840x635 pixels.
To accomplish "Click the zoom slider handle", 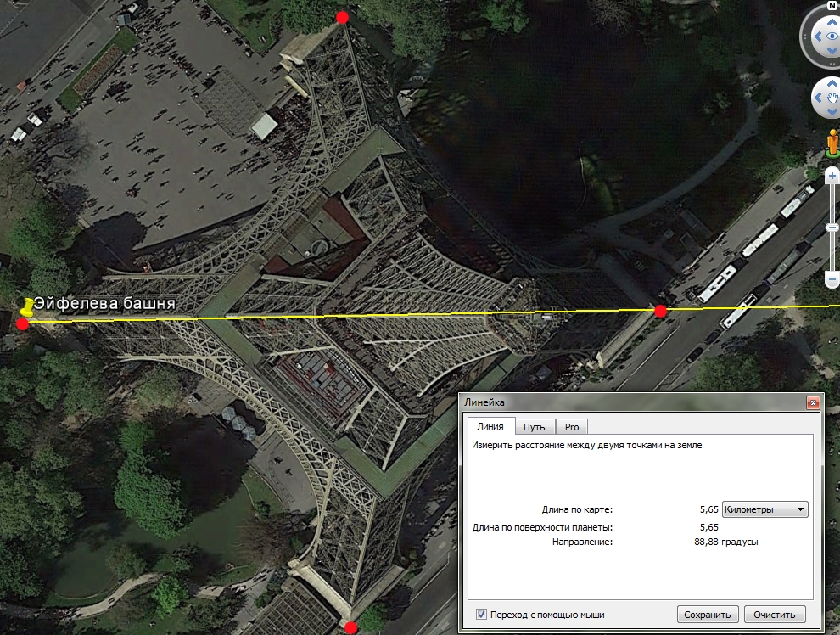I will pyautogui.click(x=832, y=228).
